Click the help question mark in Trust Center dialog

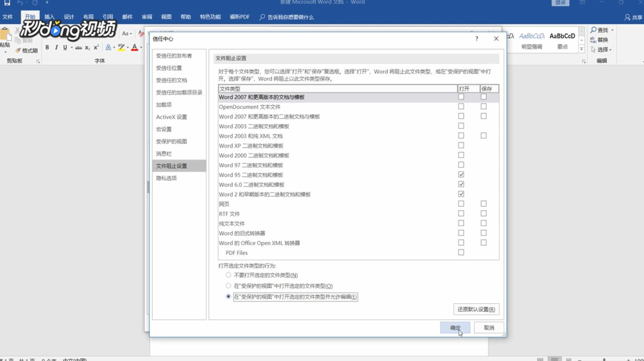[x=477, y=38]
